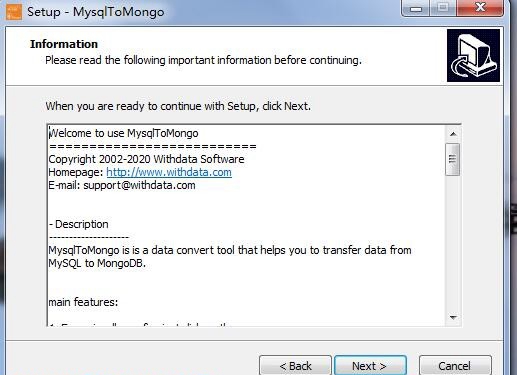Click the setup wizard computer icon
Viewport: 517px width, 375px height.
tap(473, 55)
